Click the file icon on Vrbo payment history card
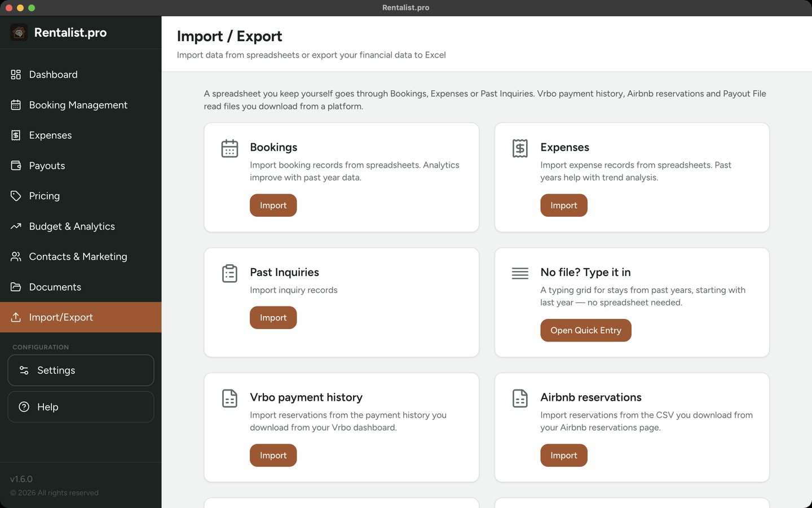The image size is (812, 508). (x=230, y=398)
